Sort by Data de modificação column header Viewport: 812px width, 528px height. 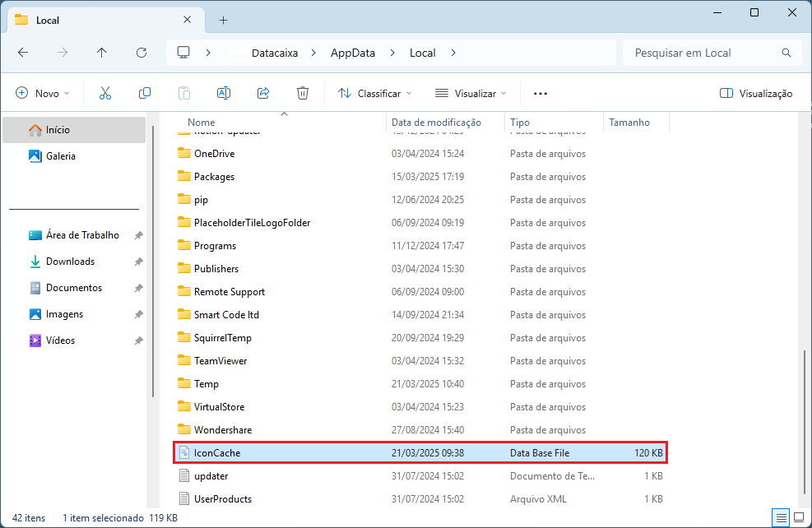pyautogui.click(x=436, y=123)
